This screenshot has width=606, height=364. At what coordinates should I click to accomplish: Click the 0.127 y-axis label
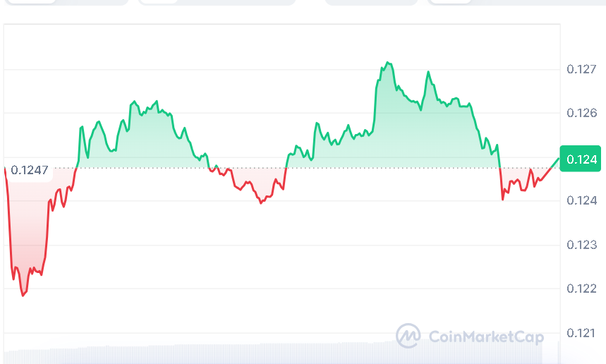(582, 69)
